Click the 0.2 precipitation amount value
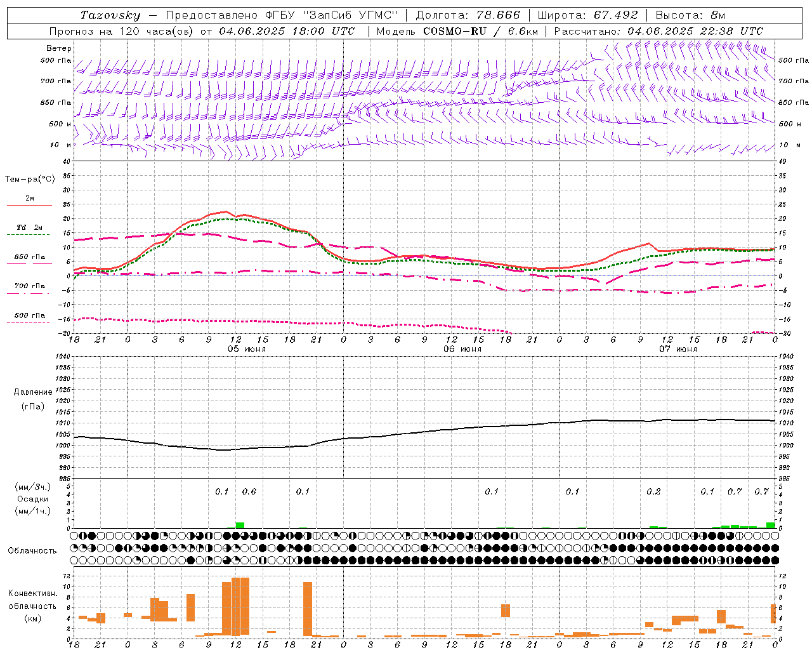Screen dimensions: 812x650 653,491
